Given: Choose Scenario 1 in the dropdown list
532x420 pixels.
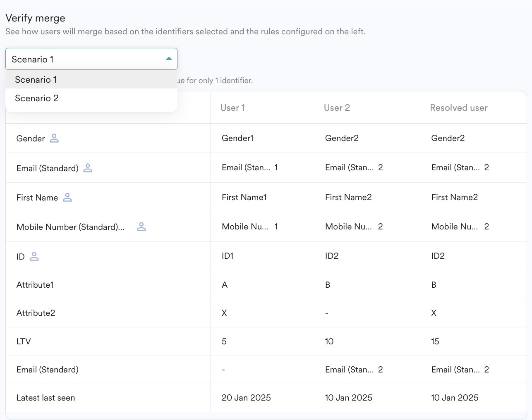Looking at the screenshot, I should point(36,80).
